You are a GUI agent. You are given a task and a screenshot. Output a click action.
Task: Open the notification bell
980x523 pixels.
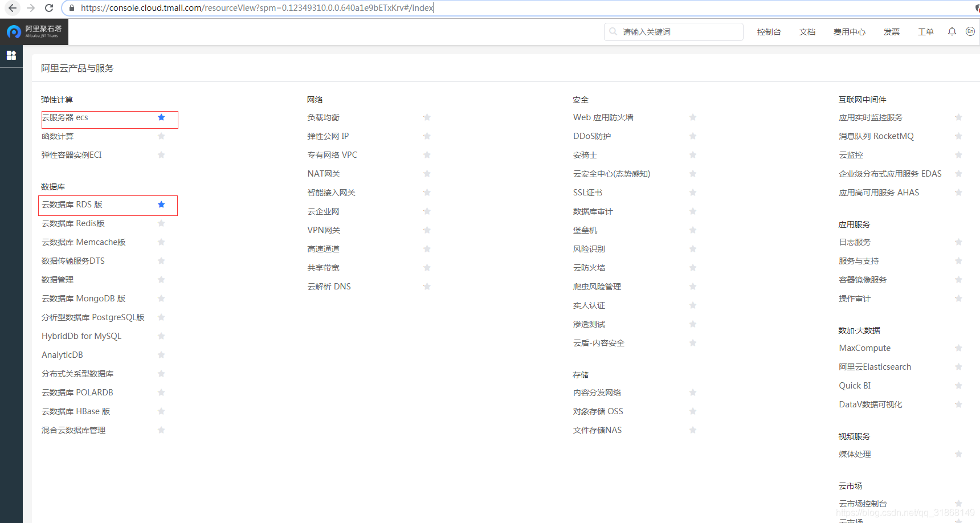[952, 32]
